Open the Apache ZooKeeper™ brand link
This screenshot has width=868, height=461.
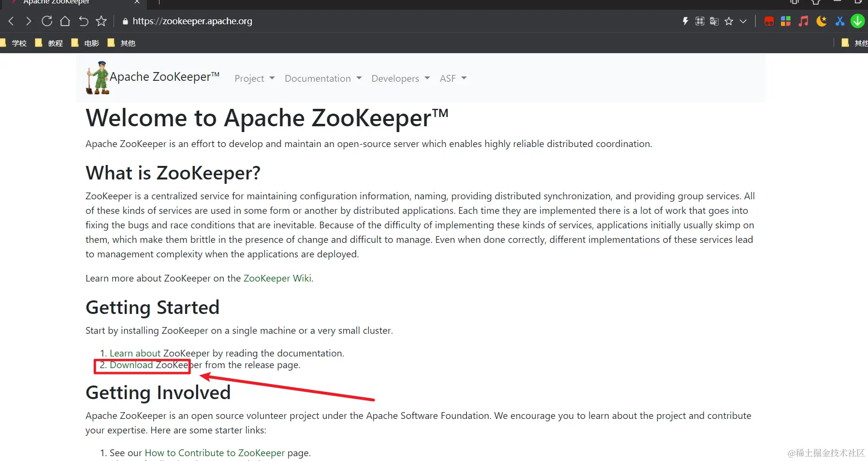pyautogui.click(x=165, y=77)
